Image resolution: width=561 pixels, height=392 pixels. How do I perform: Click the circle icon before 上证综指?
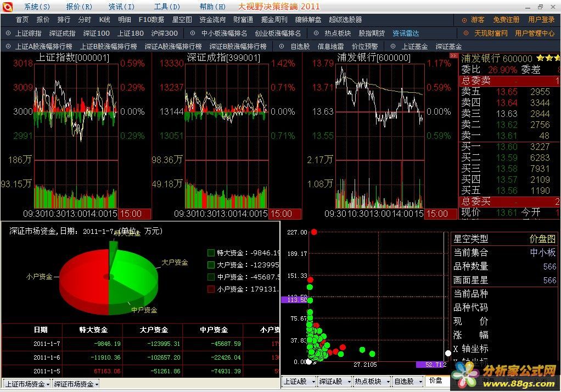(8, 33)
